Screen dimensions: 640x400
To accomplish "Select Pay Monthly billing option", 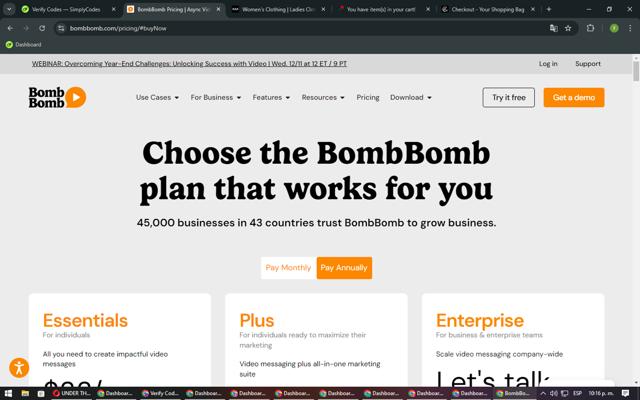I will pos(288,268).
